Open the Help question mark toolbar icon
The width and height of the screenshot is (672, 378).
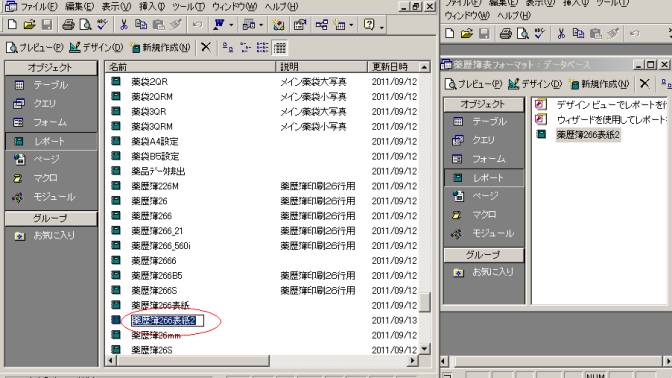pos(369,24)
